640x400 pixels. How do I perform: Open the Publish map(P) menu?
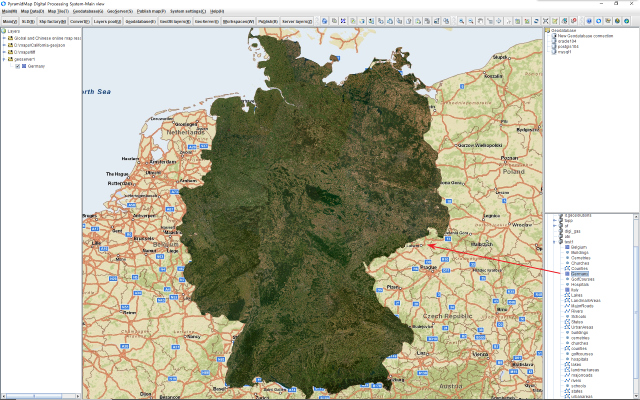pos(151,11)
